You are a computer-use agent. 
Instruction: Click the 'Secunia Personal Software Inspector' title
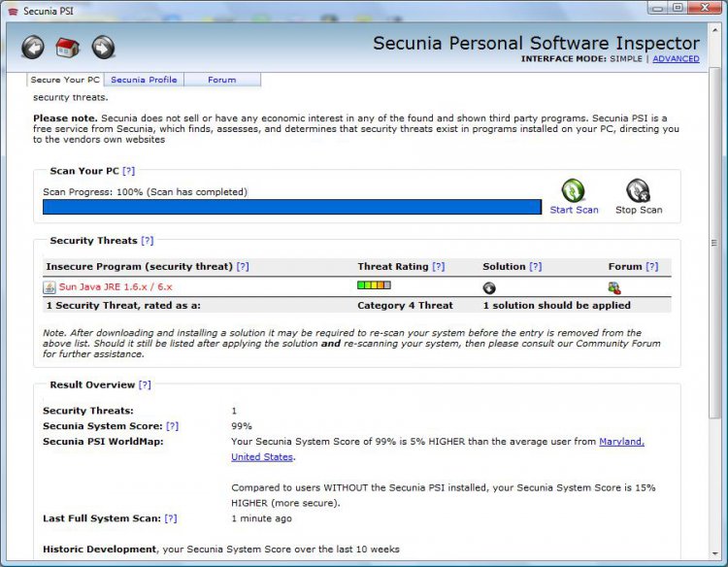click(x=536, y=43)
